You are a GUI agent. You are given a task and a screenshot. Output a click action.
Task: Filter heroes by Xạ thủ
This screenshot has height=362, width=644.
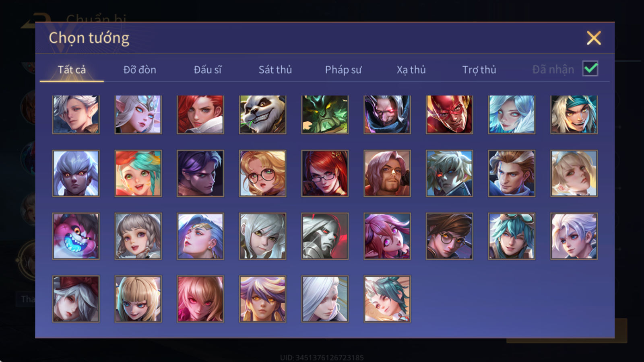(411, 70)
